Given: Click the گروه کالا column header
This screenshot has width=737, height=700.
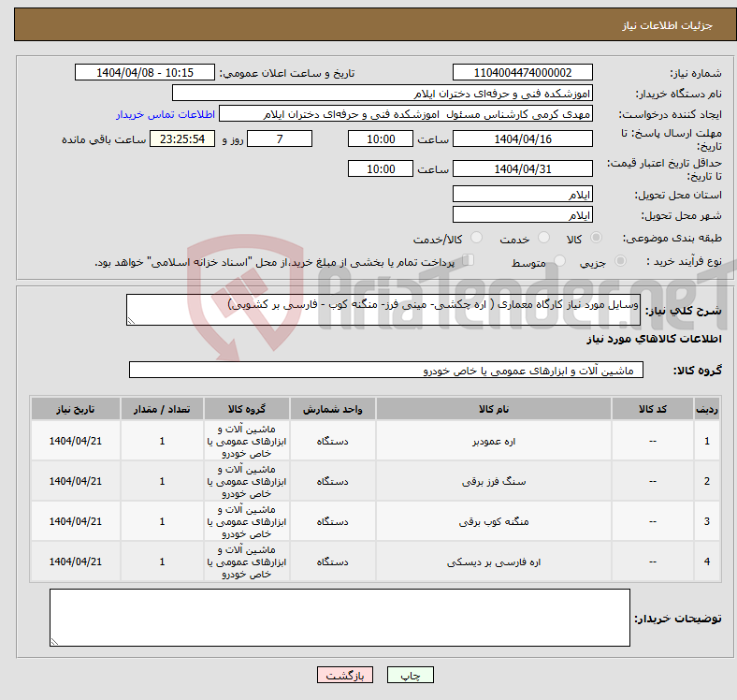Looking at the screenshot, I should (x=246, y=409).
